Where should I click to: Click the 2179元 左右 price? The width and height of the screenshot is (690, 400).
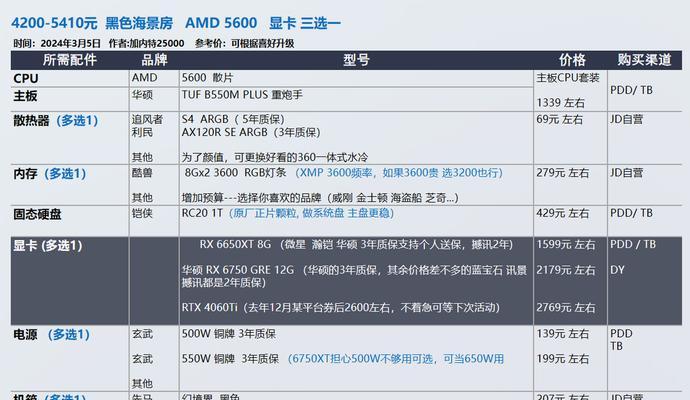565,270
